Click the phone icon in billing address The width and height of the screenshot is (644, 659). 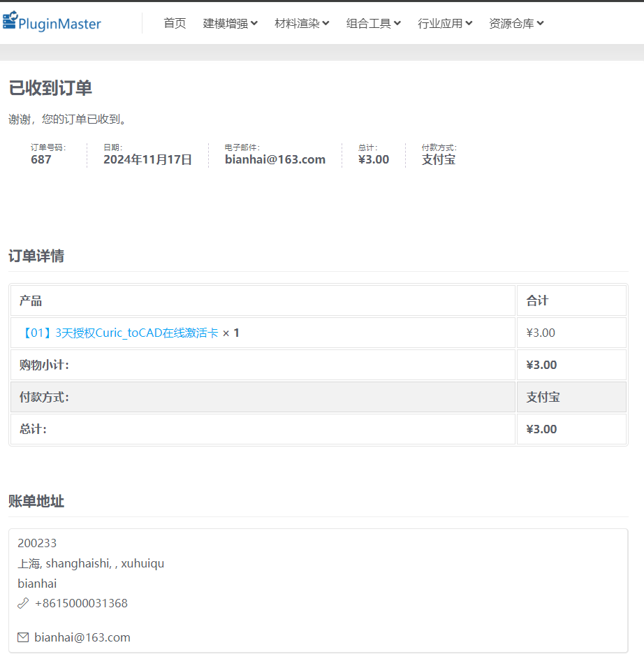(23, 603)
